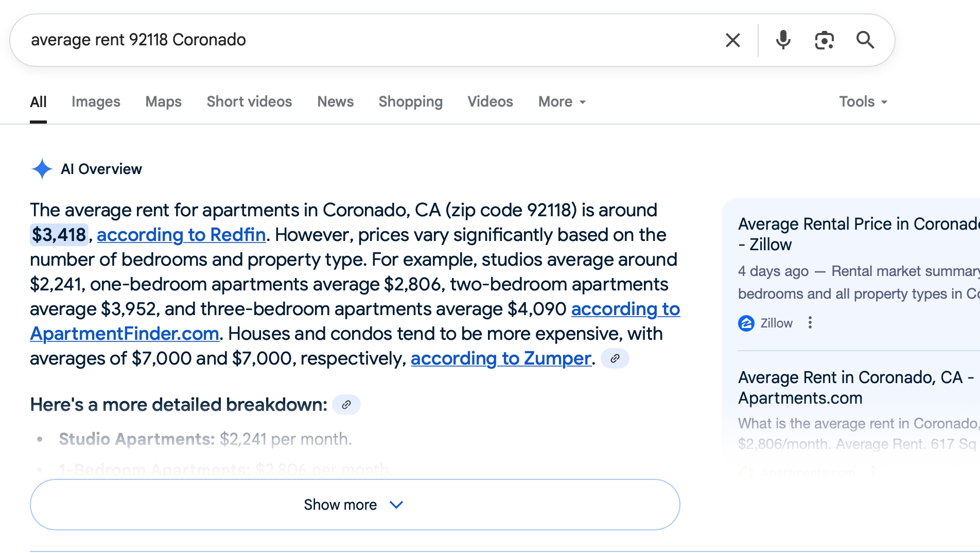The width and height of the screenshot is (980, 553).
Task: Click the link icon beside detailed breakdown heading
Action: pos(346,405)
